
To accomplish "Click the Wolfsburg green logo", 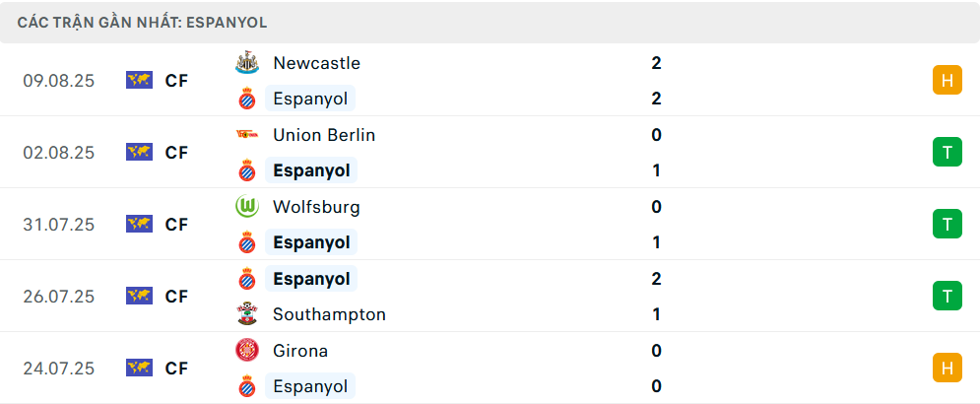I will (x=246, y=207).
